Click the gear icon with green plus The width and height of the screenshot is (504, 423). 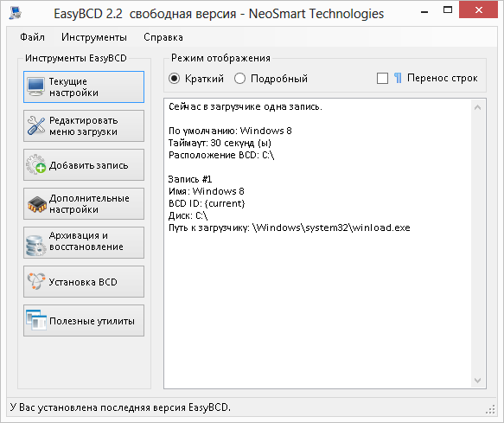(35, 164)
